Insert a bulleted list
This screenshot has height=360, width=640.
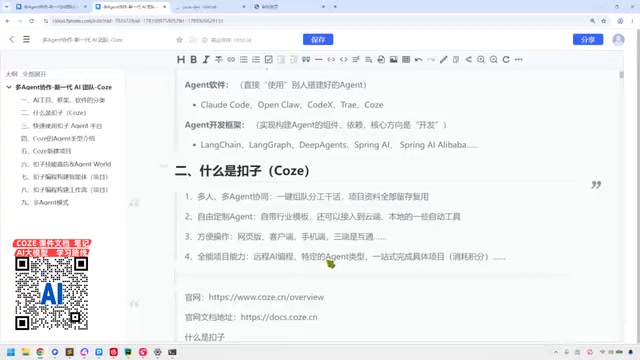pos(244,60)
